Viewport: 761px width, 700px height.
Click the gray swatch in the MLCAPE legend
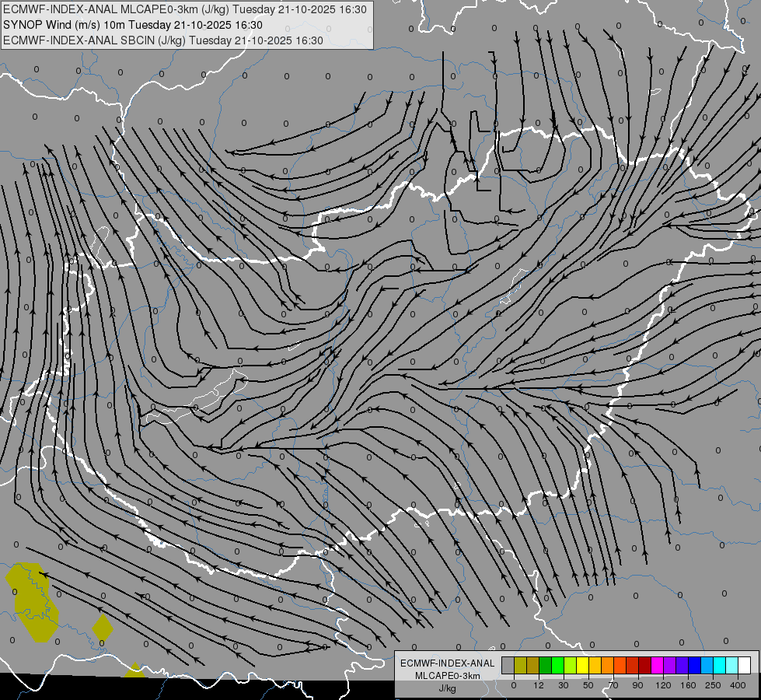point(508,665)
